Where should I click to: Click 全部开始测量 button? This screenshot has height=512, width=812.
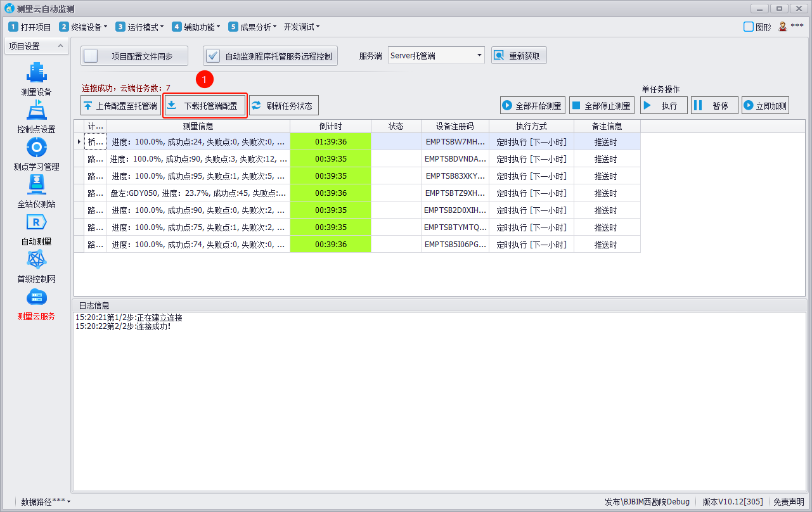[532, 106]
